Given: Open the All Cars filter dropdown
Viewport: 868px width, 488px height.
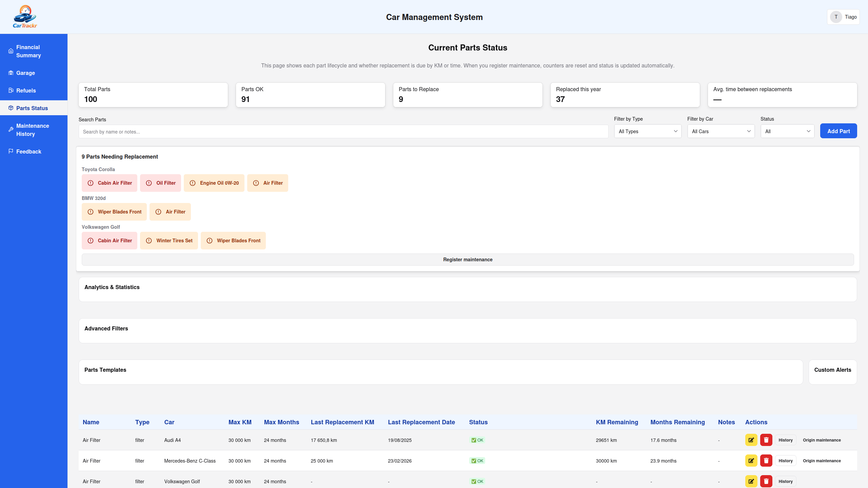Looking at the screenshot, I should 721,131.
